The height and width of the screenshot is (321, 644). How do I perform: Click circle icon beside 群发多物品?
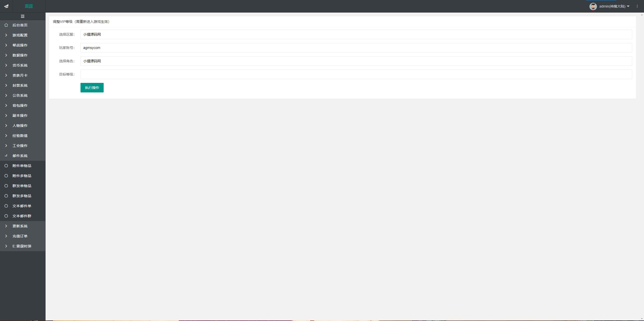click(x=6, y=196)
